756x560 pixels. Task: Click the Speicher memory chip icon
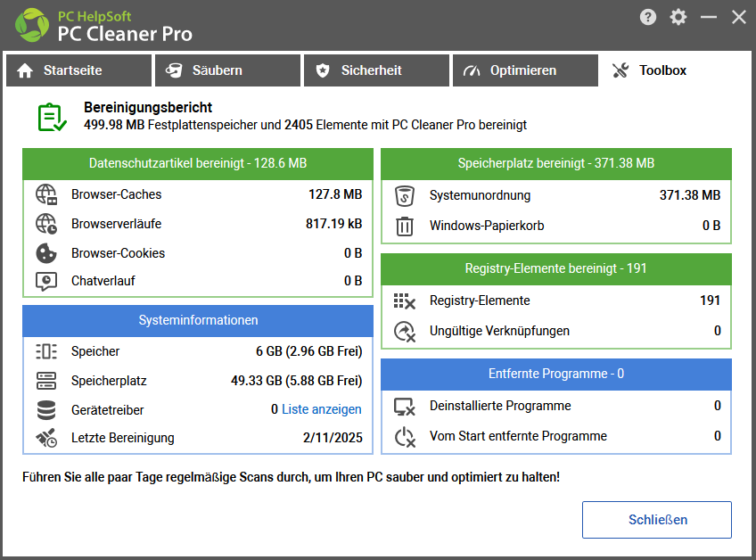tap(46, 351)
